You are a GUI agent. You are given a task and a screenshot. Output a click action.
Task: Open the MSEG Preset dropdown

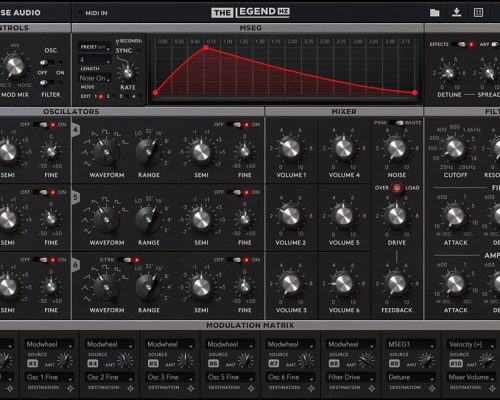pos(95,47)
